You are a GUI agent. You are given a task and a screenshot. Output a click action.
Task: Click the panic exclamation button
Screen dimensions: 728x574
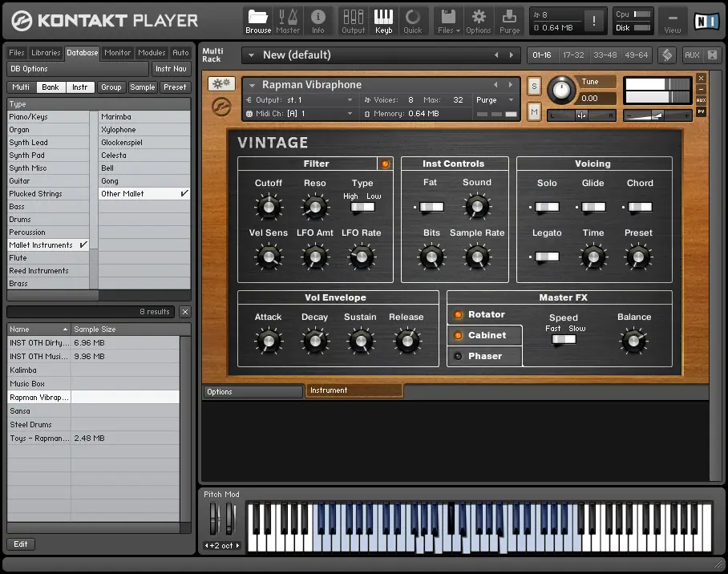coord(593,21)
